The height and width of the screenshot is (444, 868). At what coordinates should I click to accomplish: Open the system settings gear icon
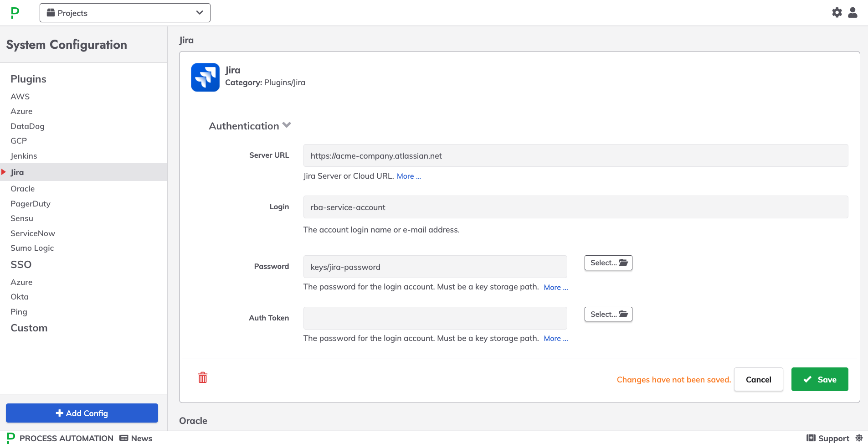(837, 13)
